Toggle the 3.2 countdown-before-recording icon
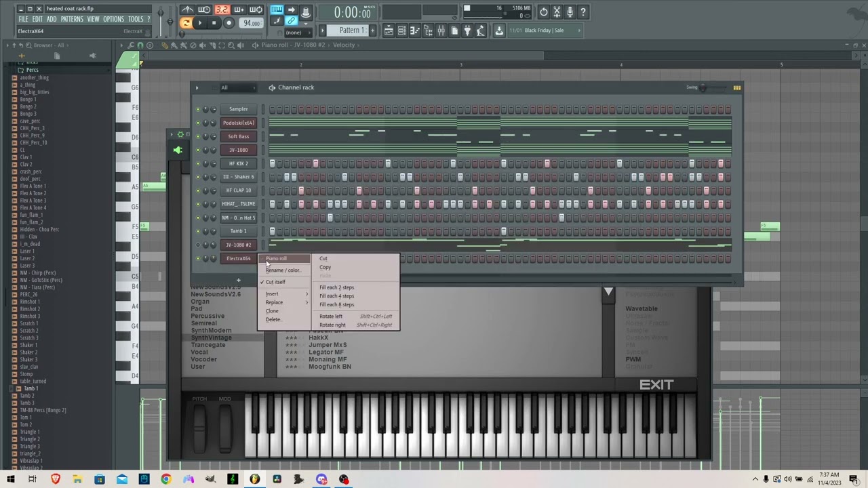868x488 pixels. [x=222, y=10]
